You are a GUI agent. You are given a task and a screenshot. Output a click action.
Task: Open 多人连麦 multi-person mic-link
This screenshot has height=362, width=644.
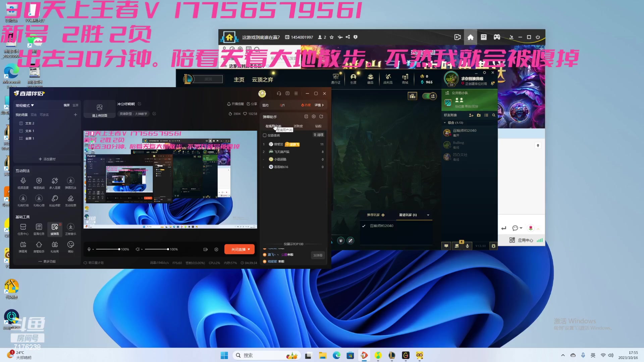(x=55, y=183)
